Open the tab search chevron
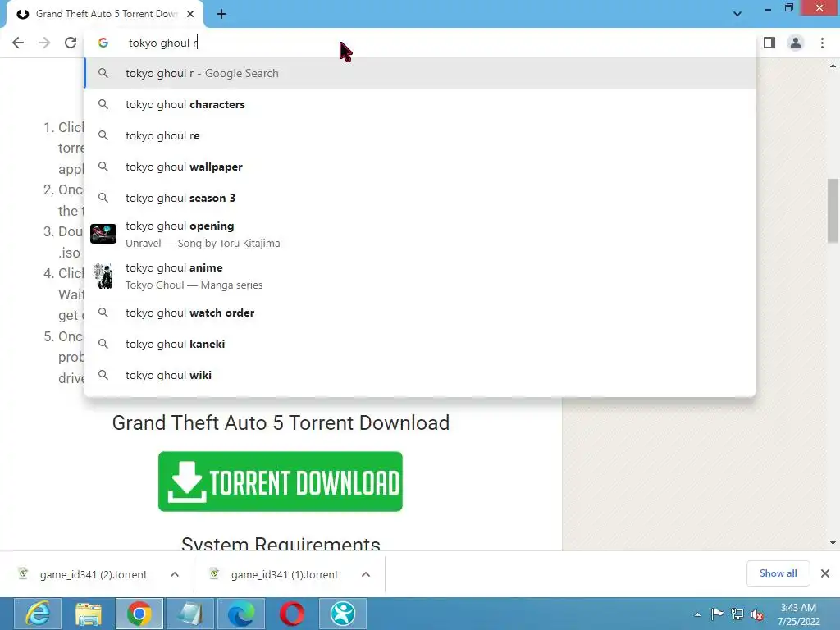 [x=737, y=14]
